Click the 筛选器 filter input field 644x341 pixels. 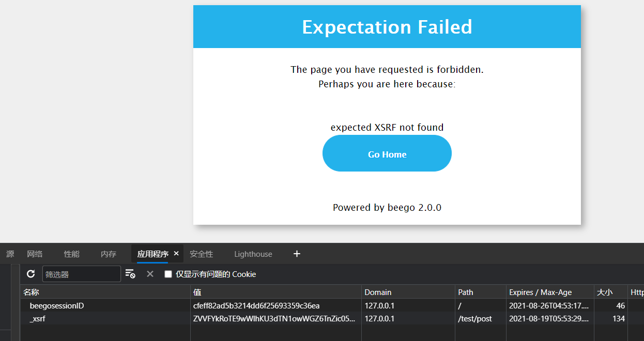[81, 274]
